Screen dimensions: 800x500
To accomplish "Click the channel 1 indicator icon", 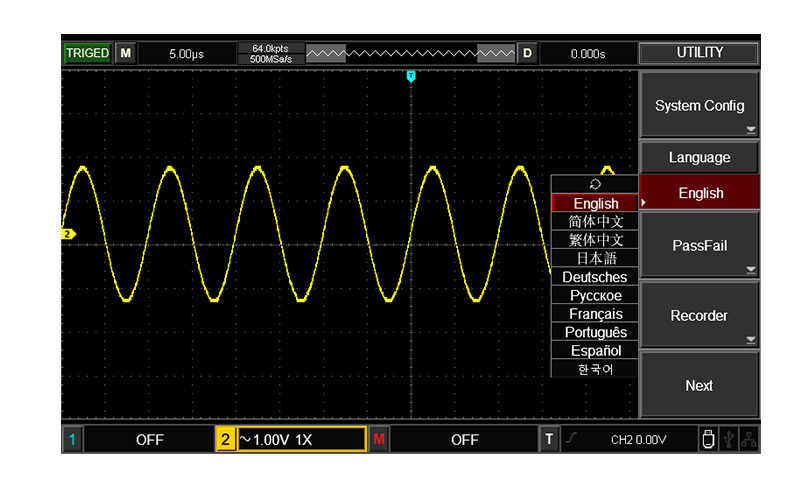I will (72, 439).
